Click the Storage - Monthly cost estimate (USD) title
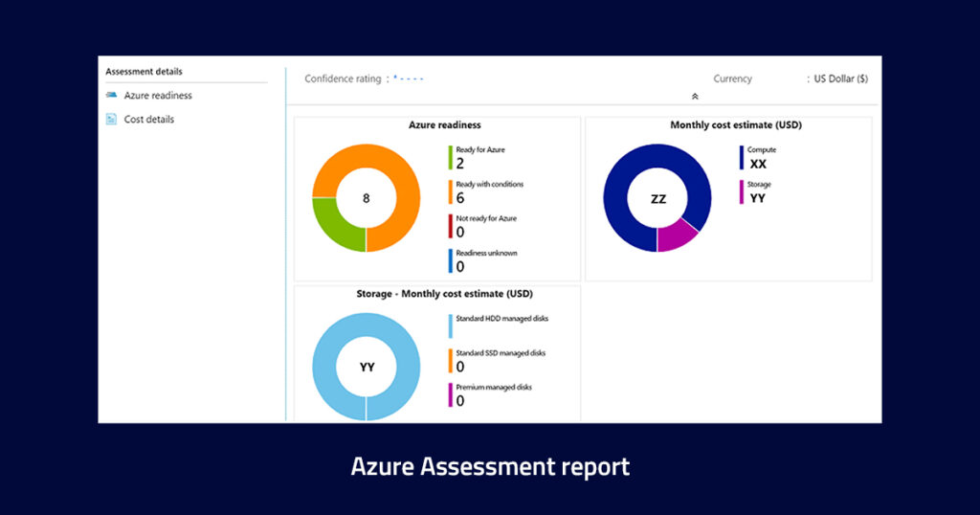This screenshot has height=515, width=980. coord(444,294)
